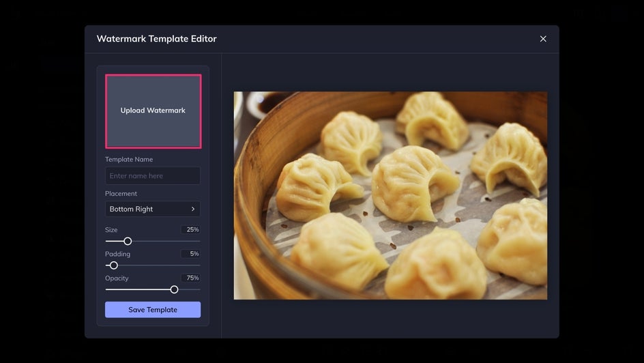Click the Opacity label text
Screen dimensions: 644x363
click(117, 278)
